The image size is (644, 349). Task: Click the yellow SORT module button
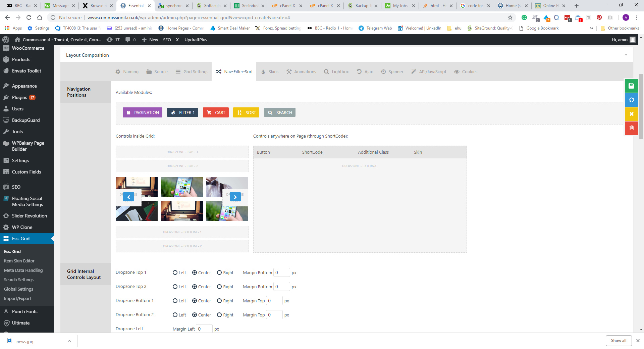(246, 112)
